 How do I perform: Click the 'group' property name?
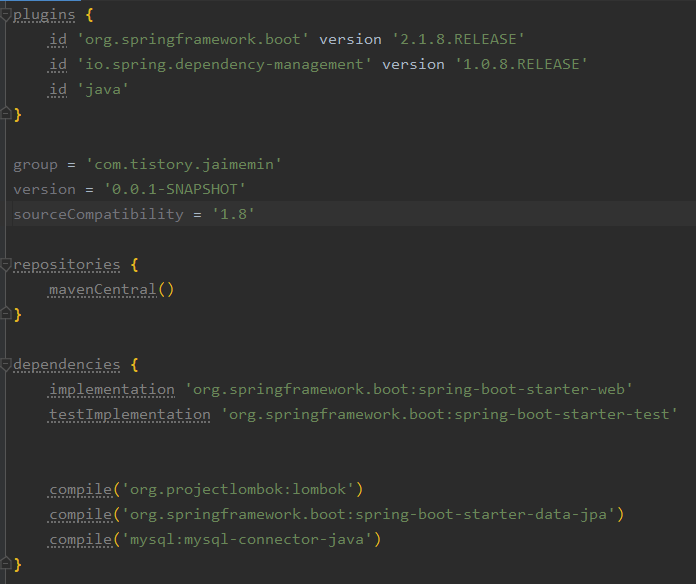point(36,165)
